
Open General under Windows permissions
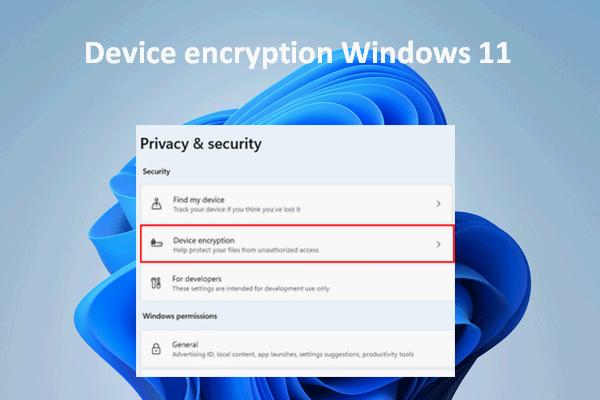point(298,349)
